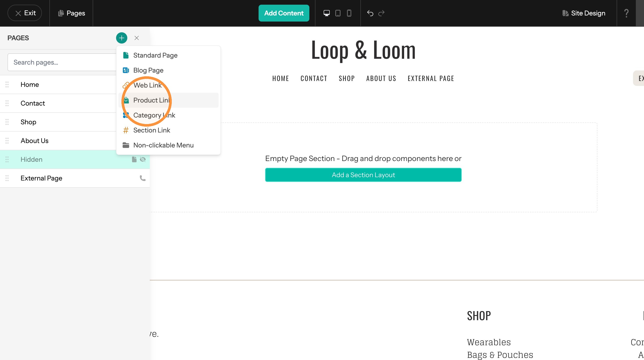Click Add a Section Layout button

(x=363, y=175)
